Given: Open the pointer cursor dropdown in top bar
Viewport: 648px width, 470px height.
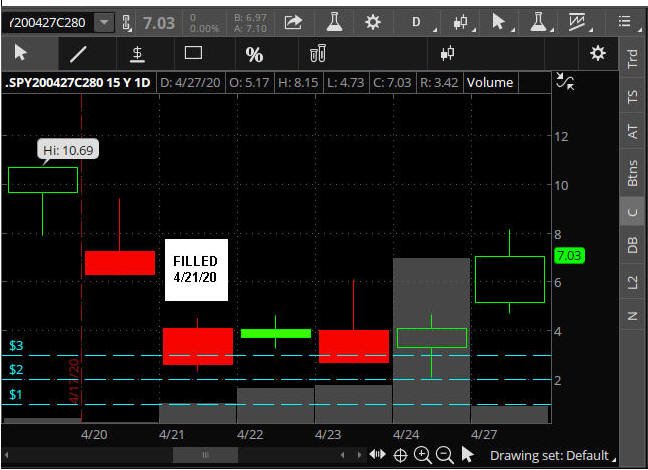Looking at the screenshot, I should (x=500, y=22).
